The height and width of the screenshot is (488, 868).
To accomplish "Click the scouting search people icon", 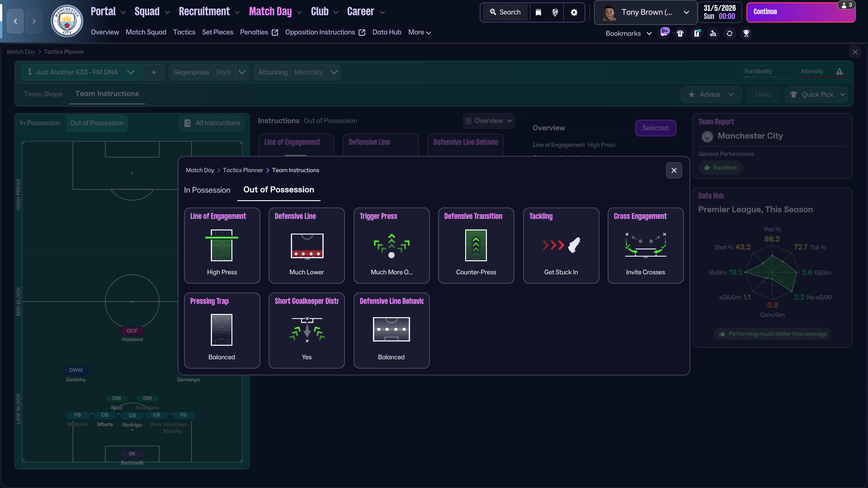I will pos(713,33).
